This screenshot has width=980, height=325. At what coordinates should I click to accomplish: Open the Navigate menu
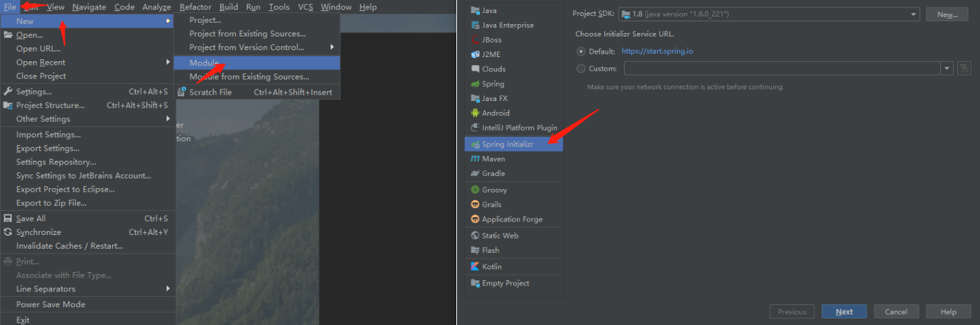pos(89,7)
